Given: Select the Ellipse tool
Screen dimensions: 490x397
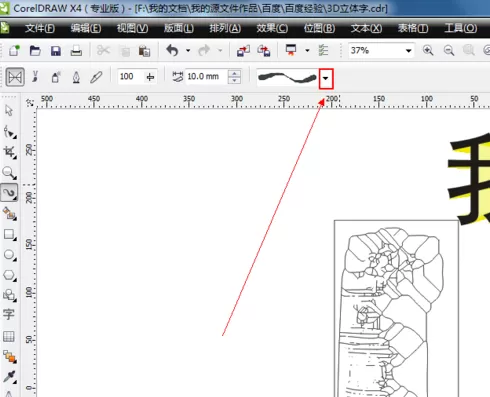Looking at the screenshot, I should [x=9, y=255].
